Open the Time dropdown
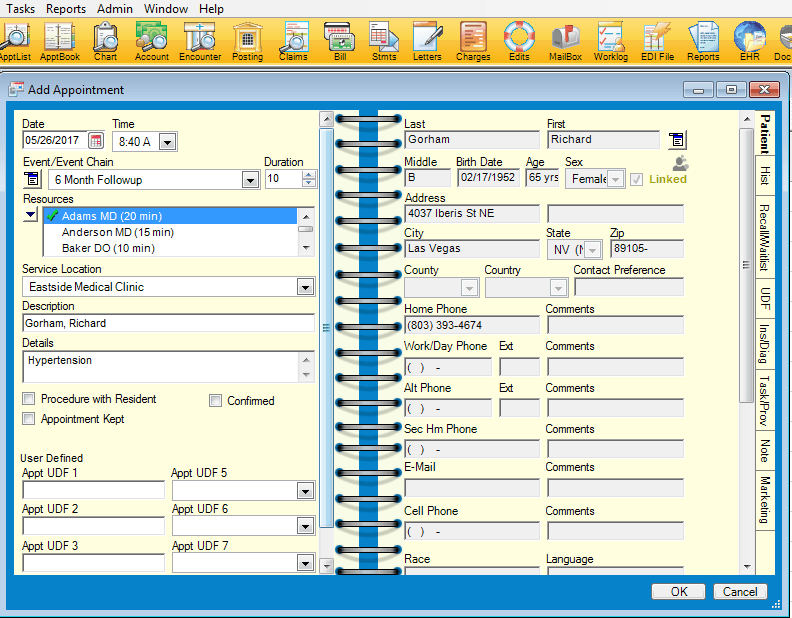This screenshot has height=618, width=792. coord(168,142)
